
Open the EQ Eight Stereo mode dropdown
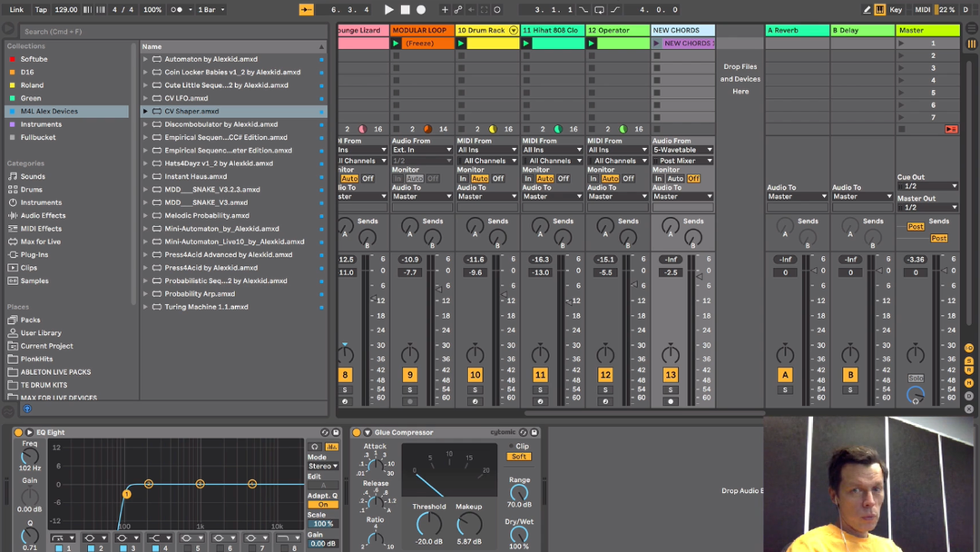pos(322,466)
